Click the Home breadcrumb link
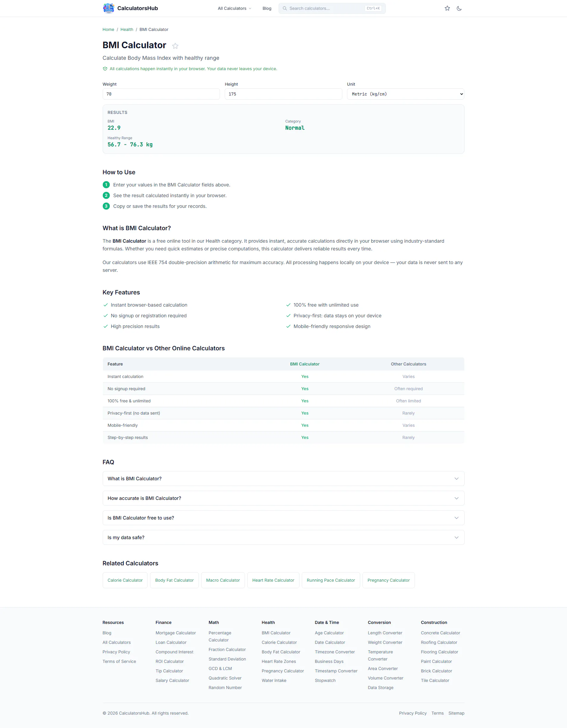This screenshot has height=728, width=567. tap(108, 30)
